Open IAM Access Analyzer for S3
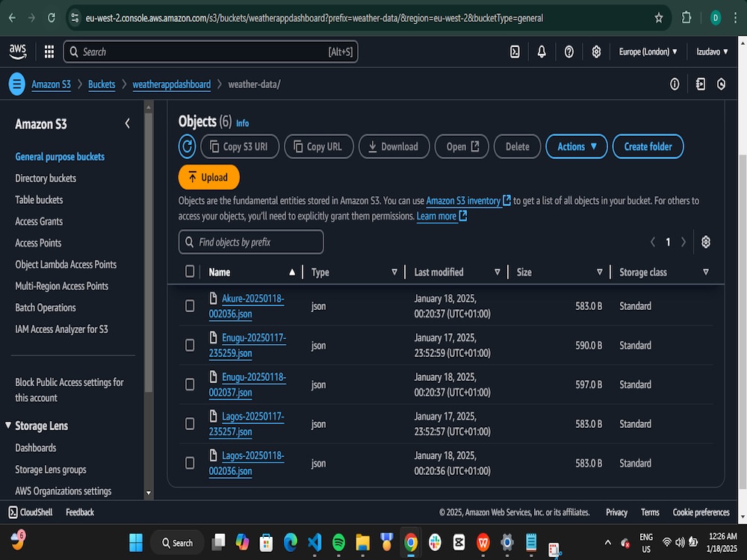 coord(61,329)
